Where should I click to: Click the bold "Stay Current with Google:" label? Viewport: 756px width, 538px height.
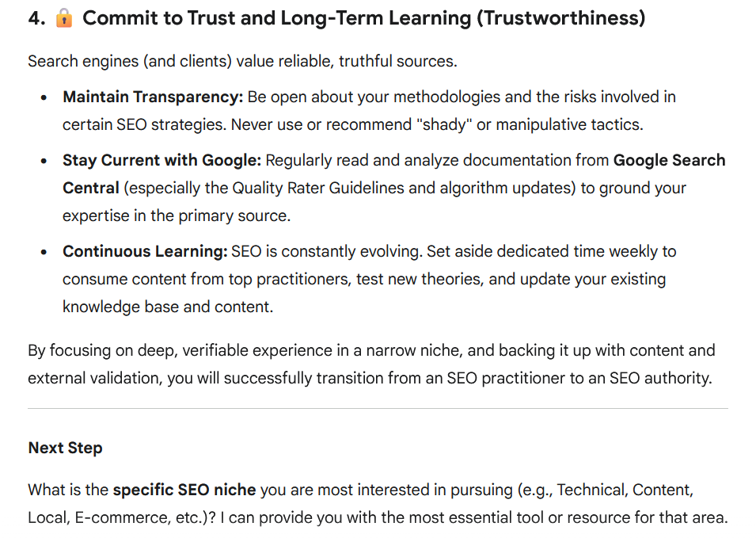coord(161,161)
